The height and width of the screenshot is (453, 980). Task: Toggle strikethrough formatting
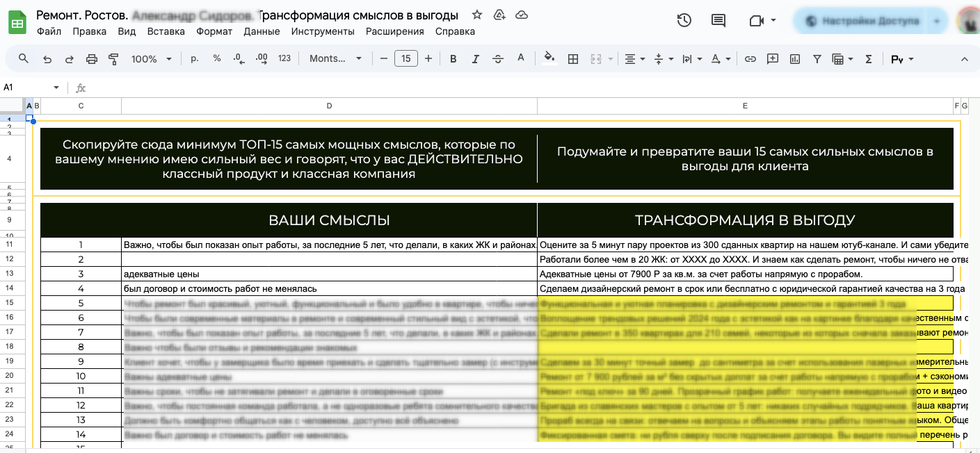coord(498,59)
